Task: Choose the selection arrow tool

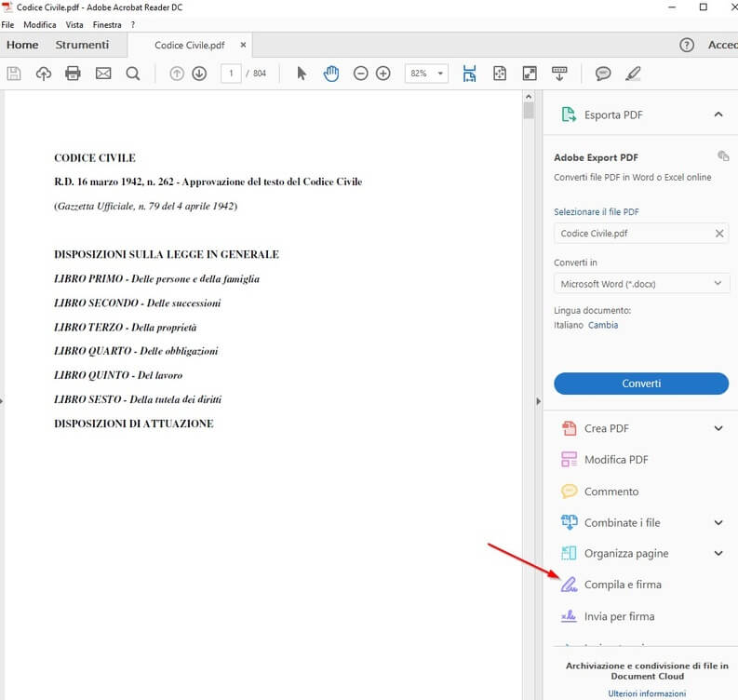Action: click(x=302, y=74)
